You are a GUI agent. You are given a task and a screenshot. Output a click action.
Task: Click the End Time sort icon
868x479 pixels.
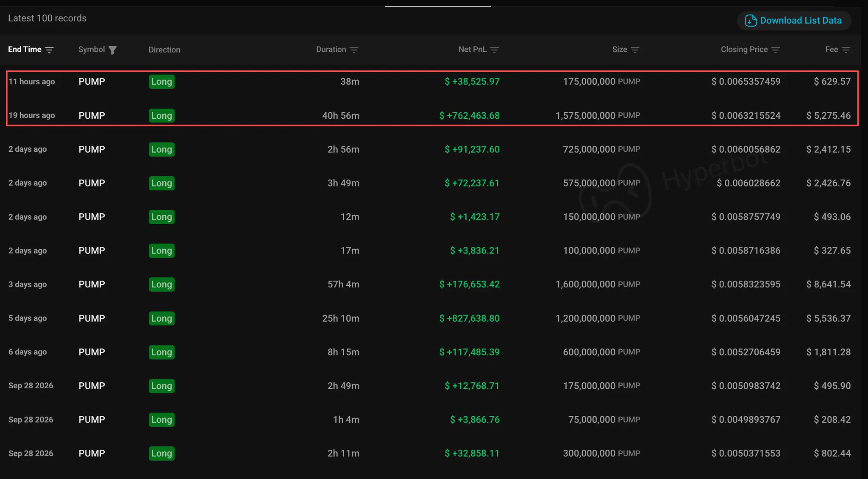point(49,50)
